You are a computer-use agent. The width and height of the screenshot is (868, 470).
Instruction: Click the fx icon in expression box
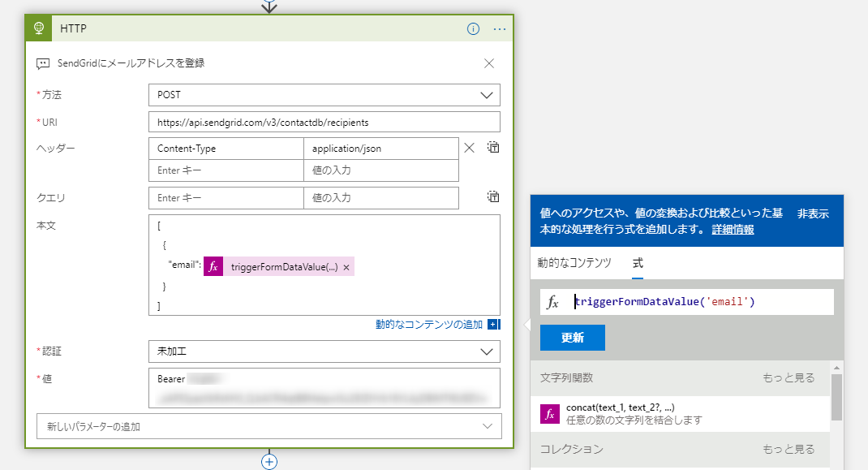(x=552, y=302)
